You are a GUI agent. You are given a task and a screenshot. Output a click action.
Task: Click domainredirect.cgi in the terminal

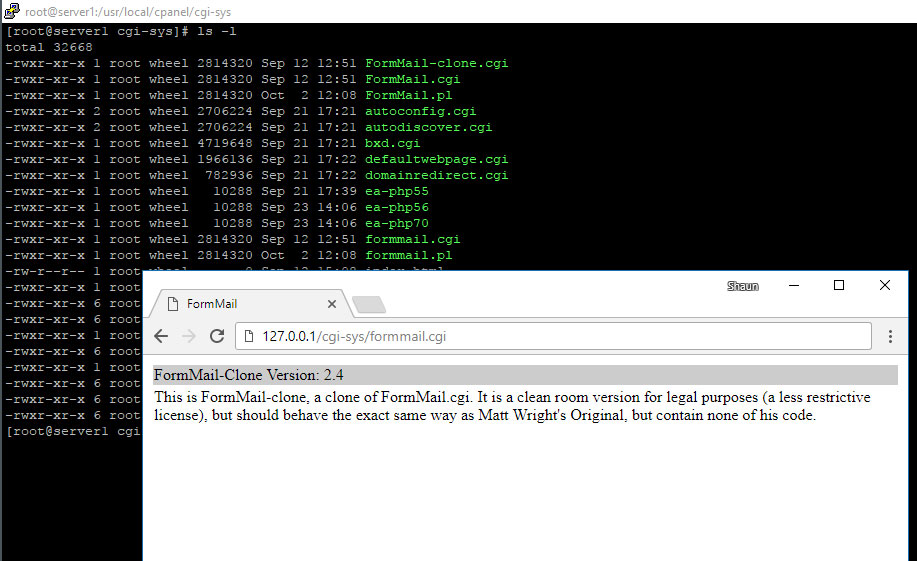click(x=436, y=175)
